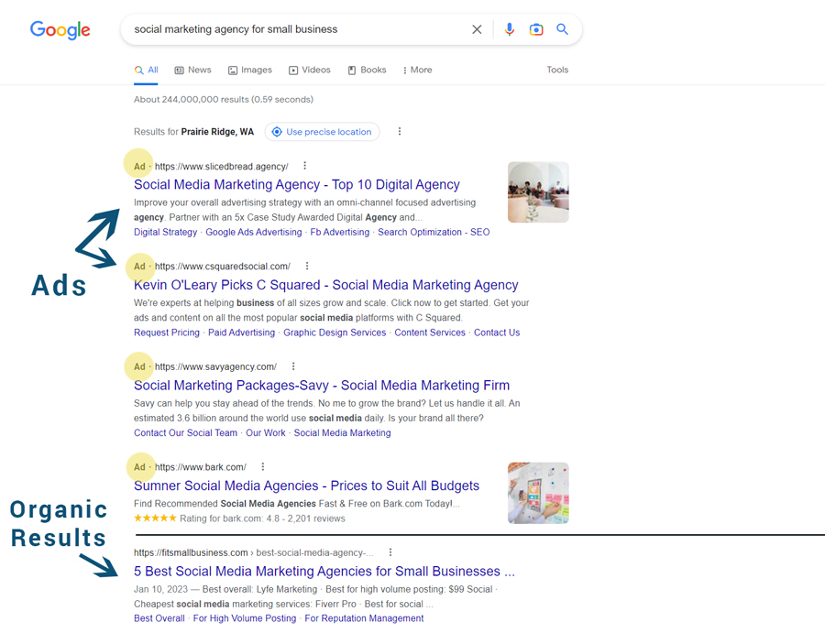Click the For High Volume Posting sitelink

coord(245,618)
